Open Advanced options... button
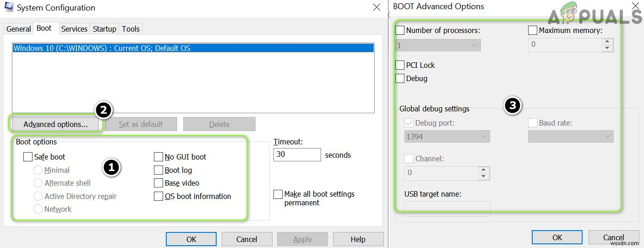The width and height of the screenshot is (644, 248). coord(55,124)
